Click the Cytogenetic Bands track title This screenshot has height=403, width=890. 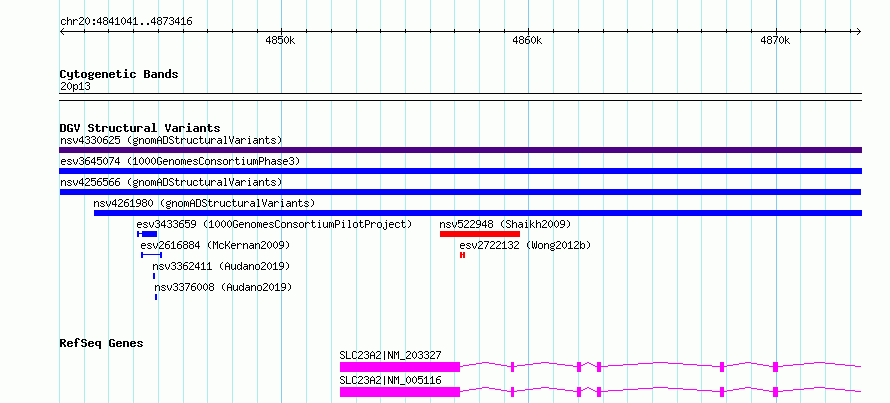(x=119, y=74)
